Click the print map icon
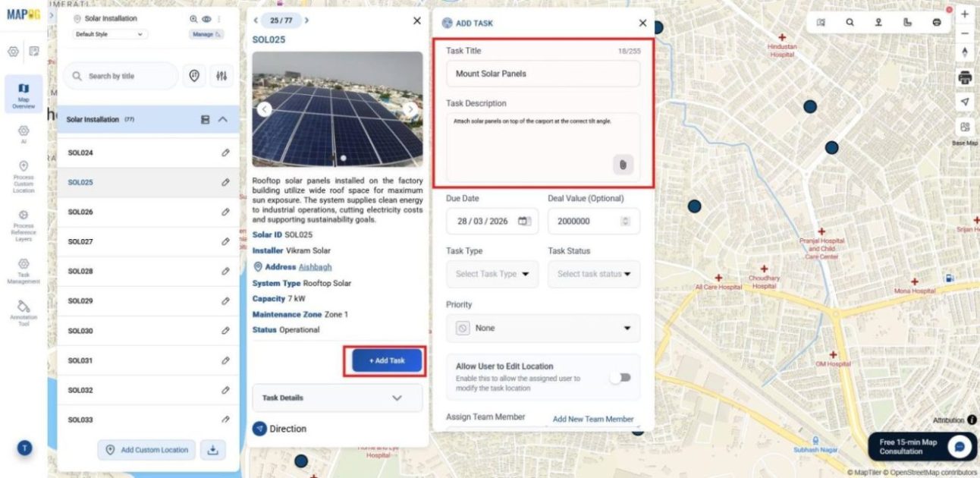Viewport: 980px width, 478px height. click(x=964, y=77)
